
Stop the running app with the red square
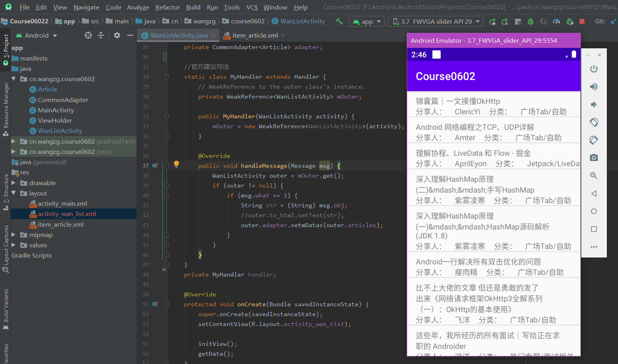(582, 21)
